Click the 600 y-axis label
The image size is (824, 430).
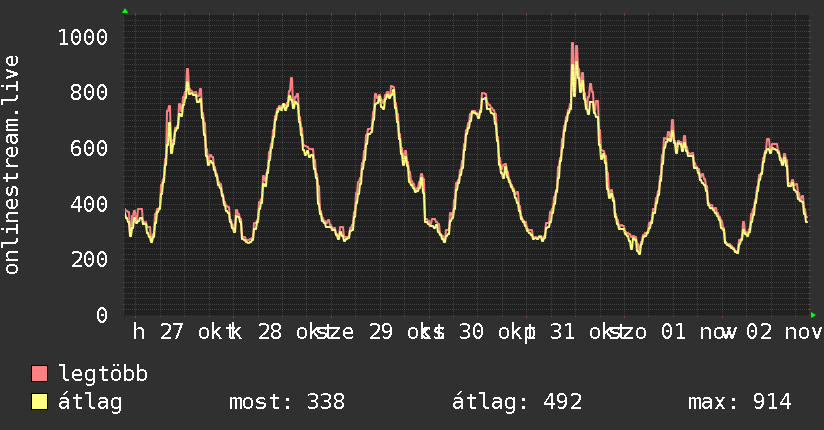click(x=89, y=148)
